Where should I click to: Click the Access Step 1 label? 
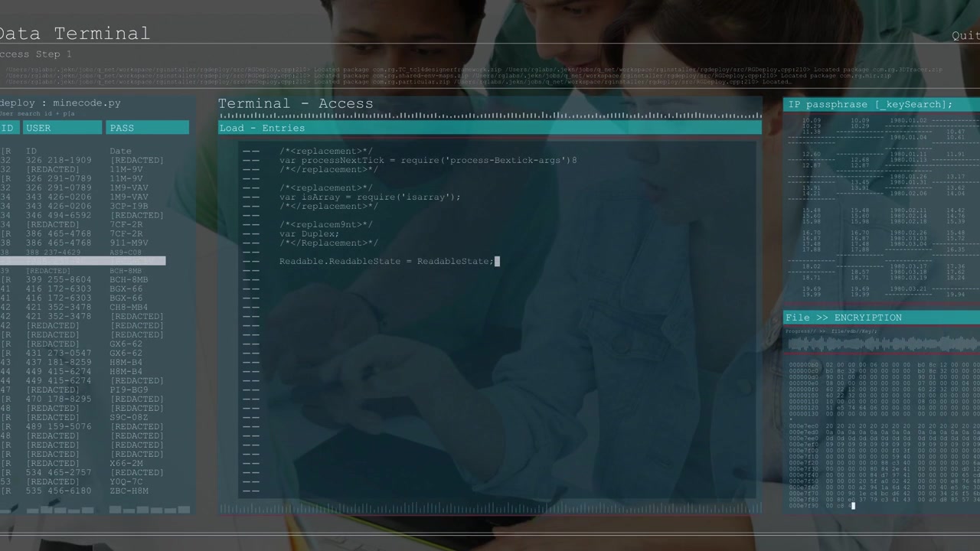click(35, 54)
